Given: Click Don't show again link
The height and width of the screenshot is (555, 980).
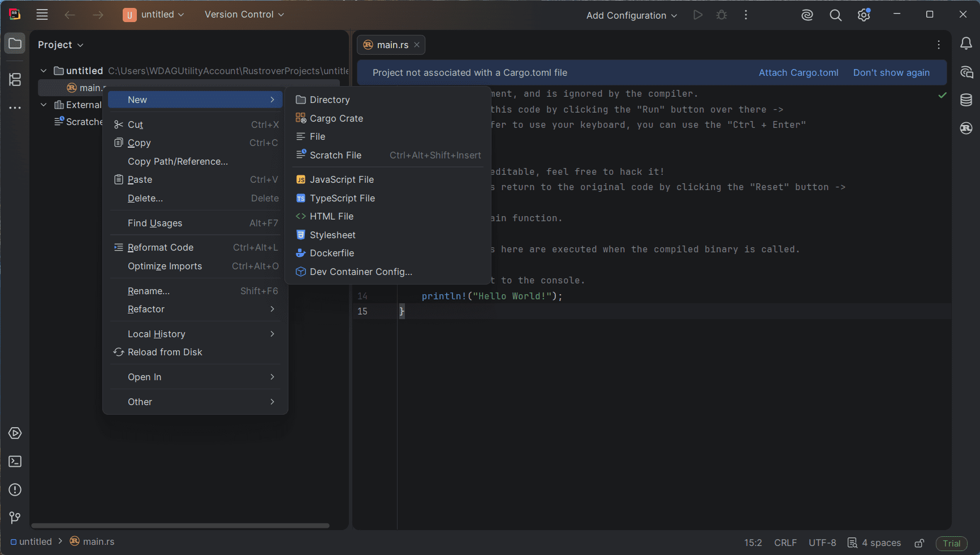Looking at the screenshot, I should [x=891, y=72].
